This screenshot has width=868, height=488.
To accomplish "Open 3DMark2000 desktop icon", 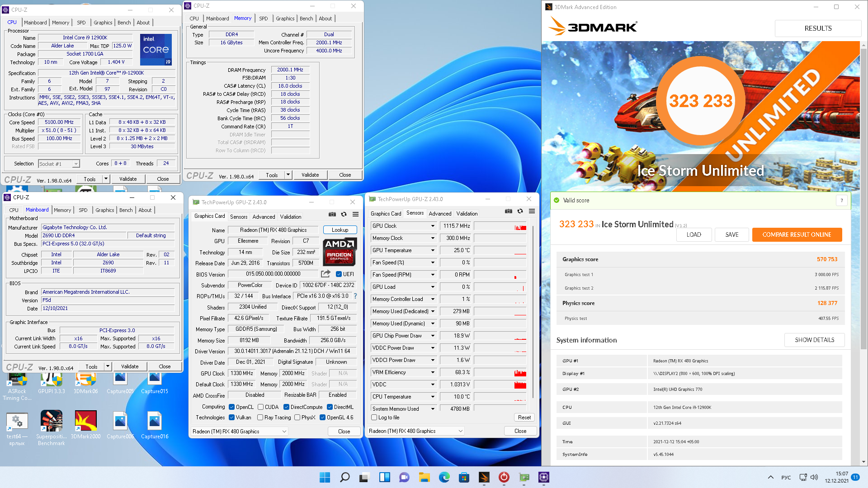I will pos(86,425).
